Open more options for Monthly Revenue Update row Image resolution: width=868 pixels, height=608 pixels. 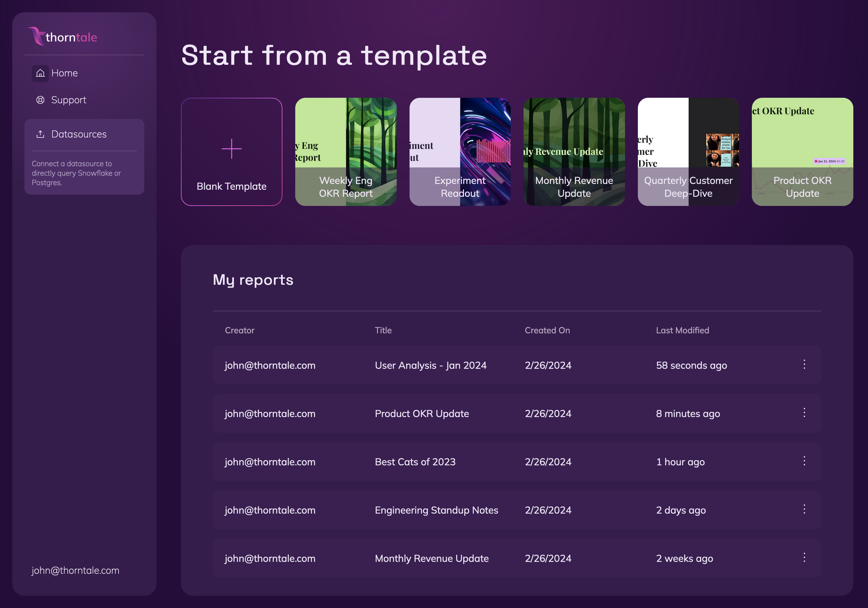(x=804, y=558)
